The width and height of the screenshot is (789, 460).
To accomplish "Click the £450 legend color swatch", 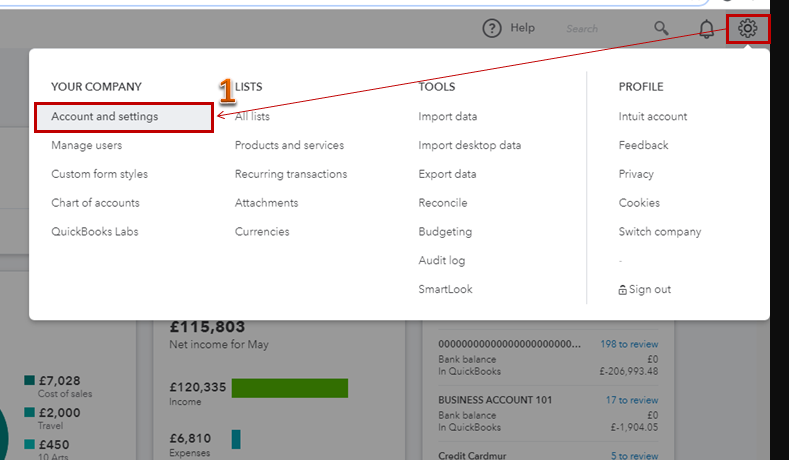I will pyautogui.click(x=29, y=444).
